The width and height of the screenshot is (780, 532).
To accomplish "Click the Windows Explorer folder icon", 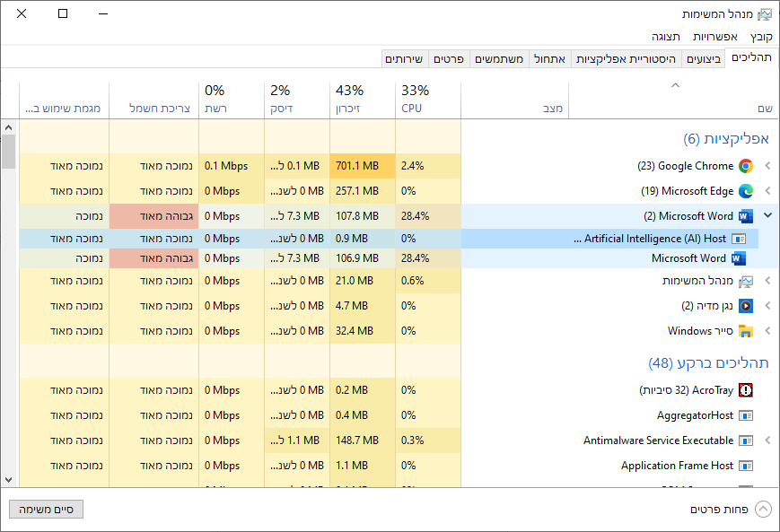I will coord(745,331).
